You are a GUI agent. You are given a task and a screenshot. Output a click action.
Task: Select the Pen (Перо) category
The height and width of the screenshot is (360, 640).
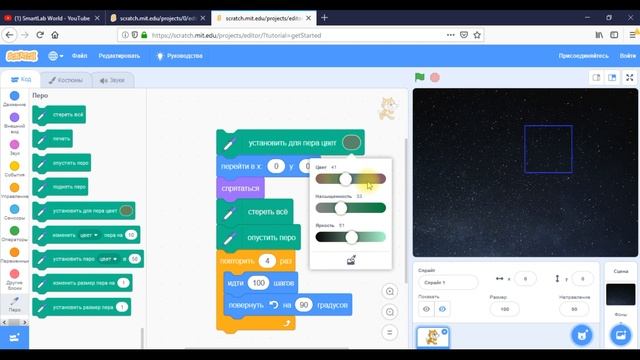click(14, 304)
